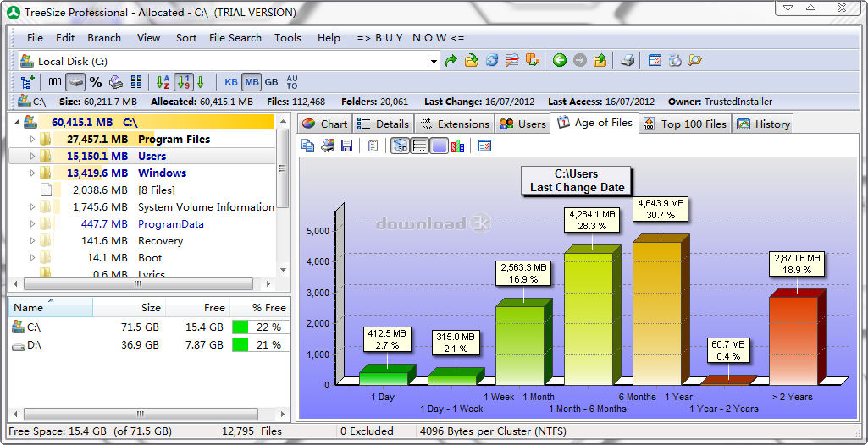The image size is (868, 445).
Task: Click the notepad icon in chart toolbar
Action: coord(373,146)
